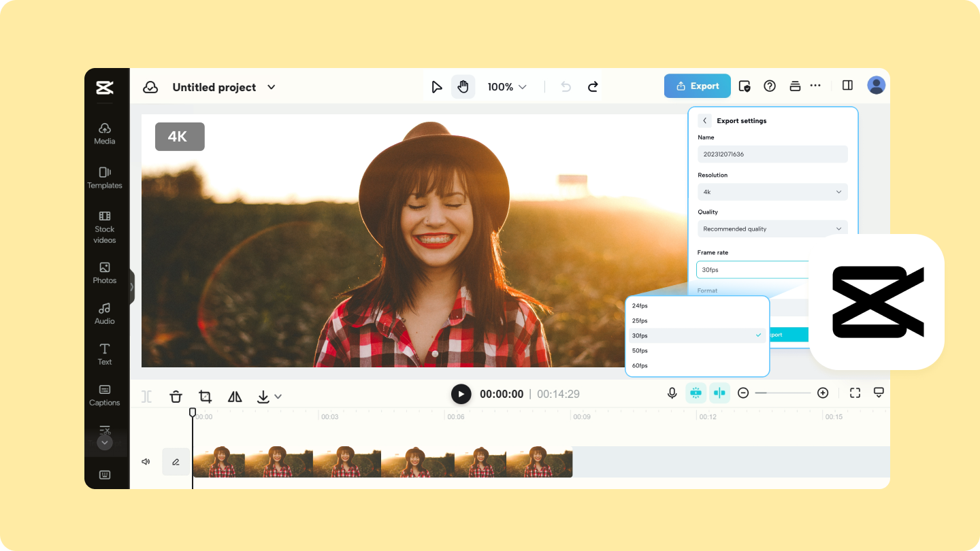Open the Templates panel
This screenshot has height=551, width=980.
click(105, 178)
